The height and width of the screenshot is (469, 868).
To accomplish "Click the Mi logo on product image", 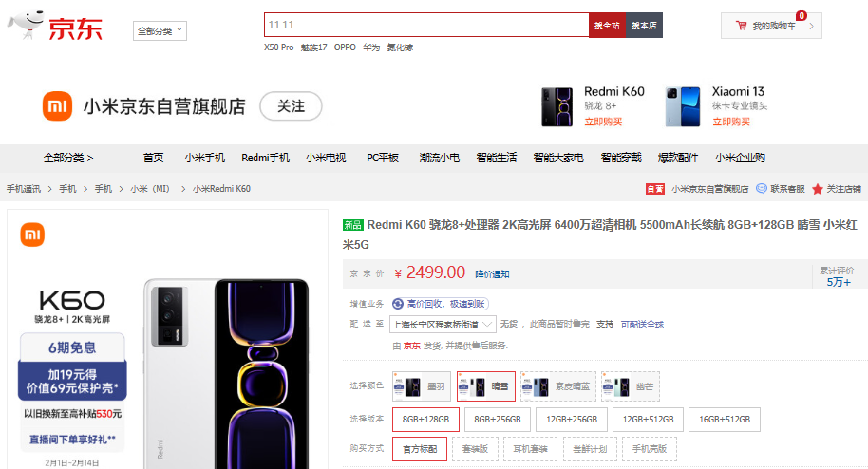I will click(32, 234).
